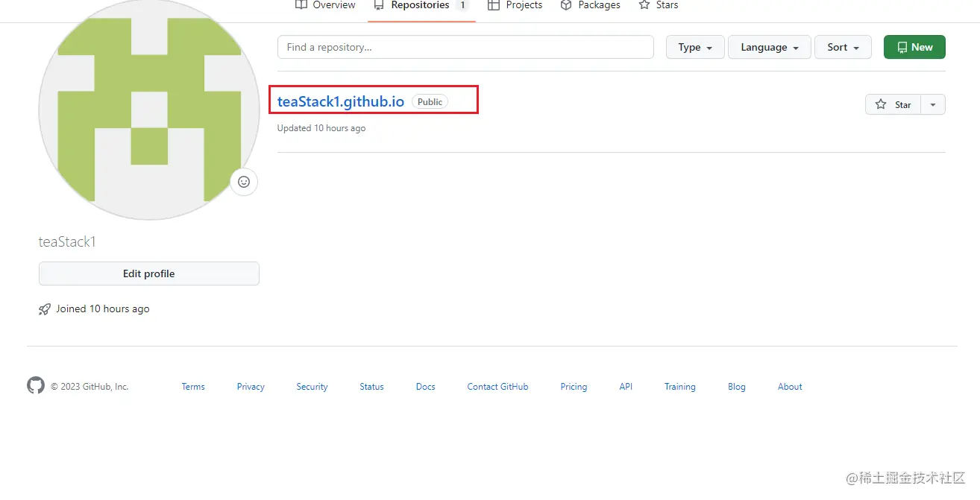Click the Find a repository search field
Image resolution: width=980 pixels, height=500 pixels.
pyautogui.click(x=465, y=47)
